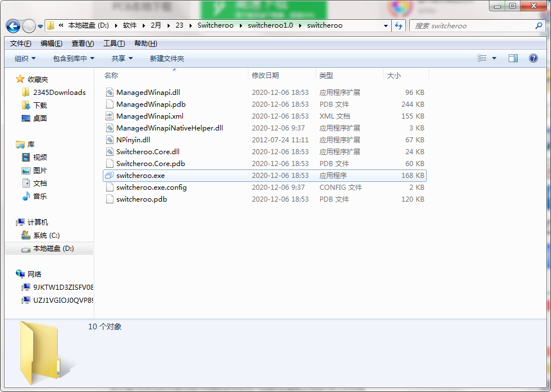The height and width of the screenshot is (392, 551).
Task: Open the 编辑(E) menu
Action: (51, 43)
